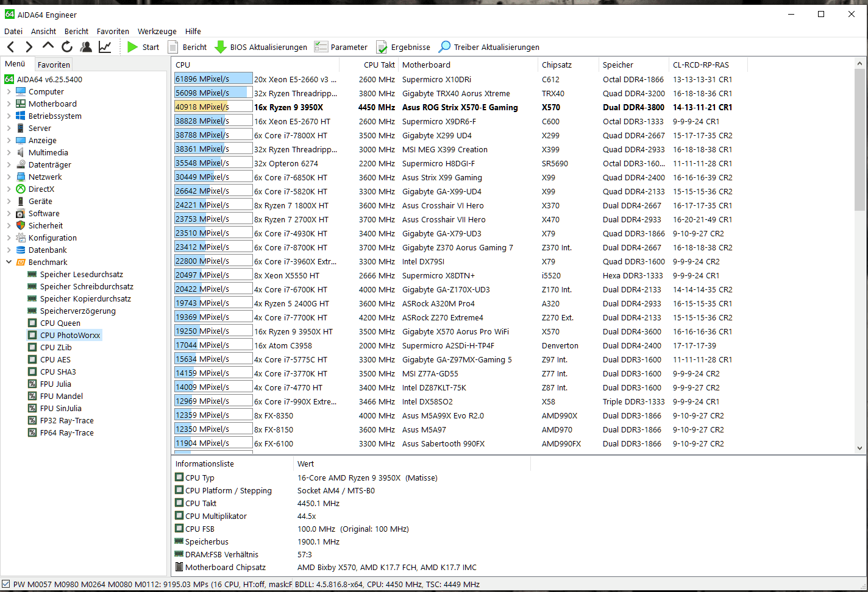Sort by the Chipsatz column header
The width and height of the screenshot is (868, 592).
[569, 65]
